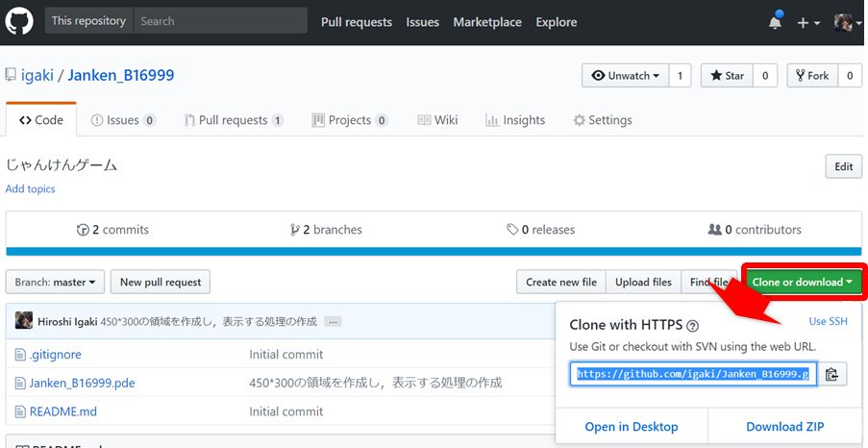Screen dimensions: 868x448
Task: Click Hiroshi Igaki's commit avatar
Action: [24, 321]
